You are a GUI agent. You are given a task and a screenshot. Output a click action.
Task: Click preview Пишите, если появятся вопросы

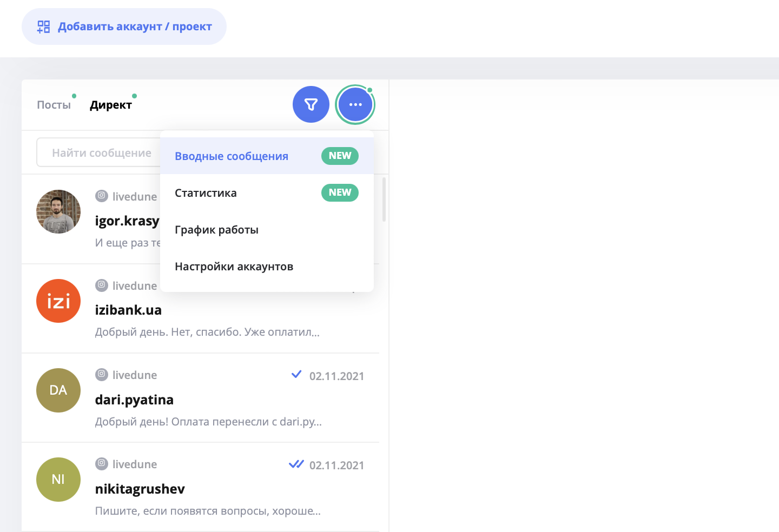pyautogui.click(x=208, y=511)
